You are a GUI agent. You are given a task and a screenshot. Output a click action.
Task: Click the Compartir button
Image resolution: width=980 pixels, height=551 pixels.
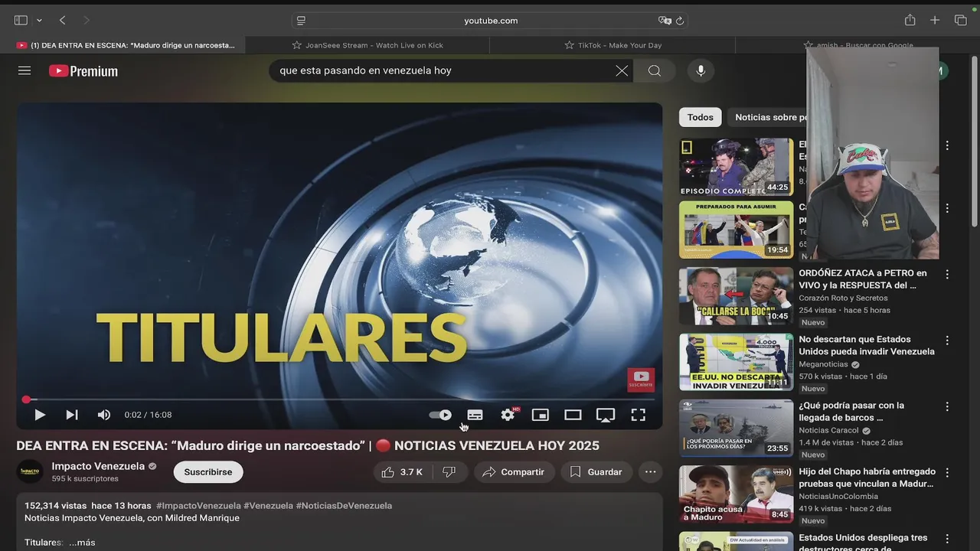(x=514, y=472)
